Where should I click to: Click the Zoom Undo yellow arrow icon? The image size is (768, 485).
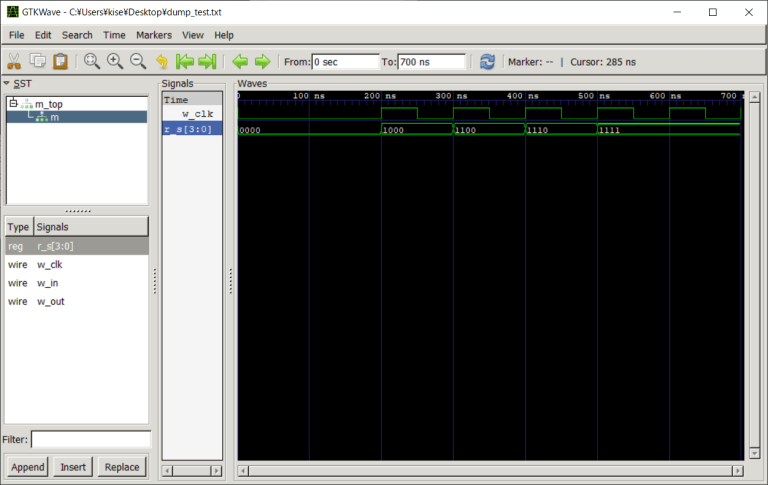[x=162, y=61]
